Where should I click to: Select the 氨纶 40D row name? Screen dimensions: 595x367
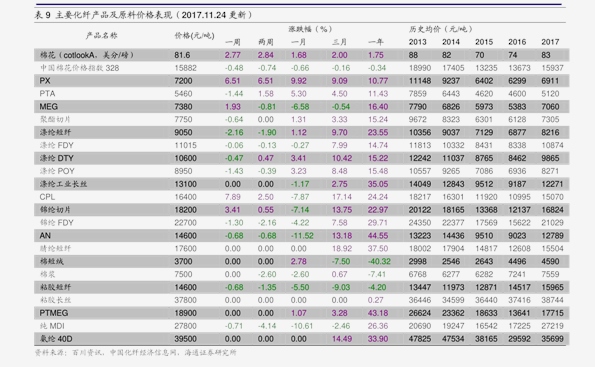tap(56, 339)
